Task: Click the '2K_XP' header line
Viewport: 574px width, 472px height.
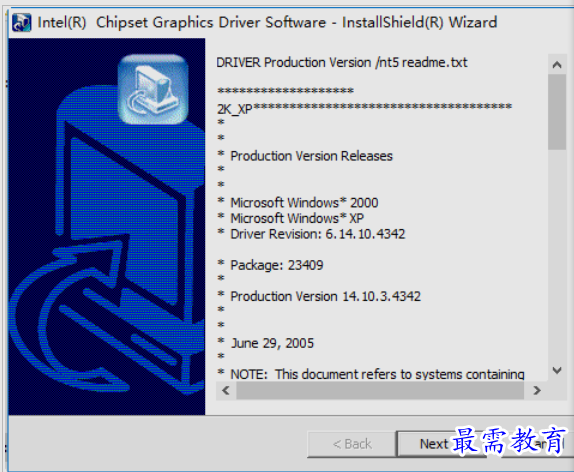Action: (364, 108)
